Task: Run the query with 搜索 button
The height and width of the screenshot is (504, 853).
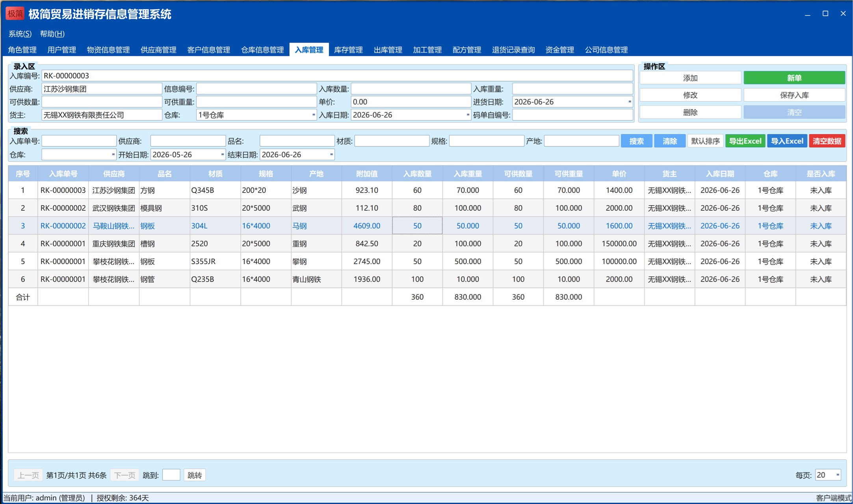Action: pos(637,141)
